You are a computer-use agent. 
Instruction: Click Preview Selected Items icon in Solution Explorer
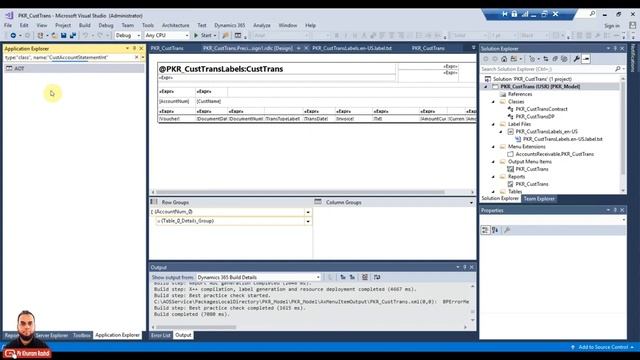(586, 59)
